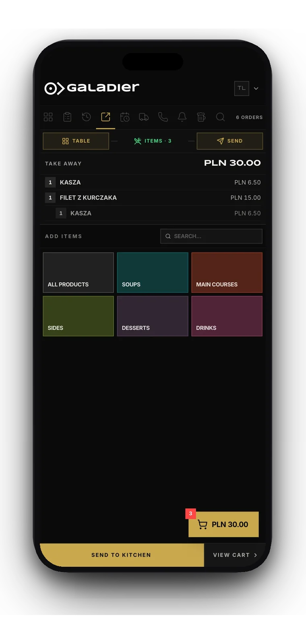
Task: Click the TL user avatar box
Action: tap(242, 88)
